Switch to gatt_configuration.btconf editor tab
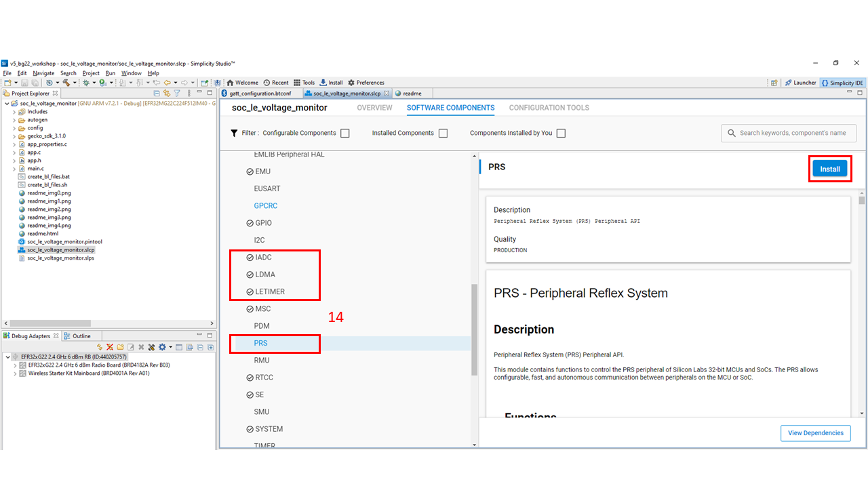This screenshot has height=488, width=868. [260, 94]
